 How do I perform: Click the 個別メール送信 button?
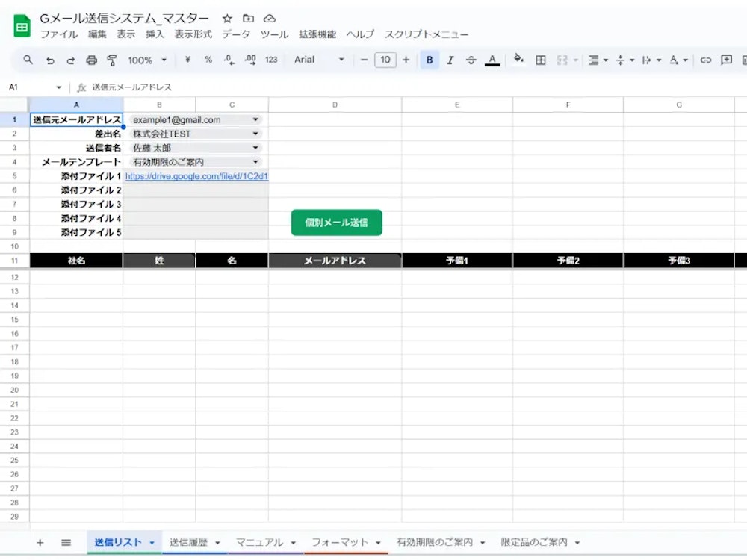click(336, 223)
